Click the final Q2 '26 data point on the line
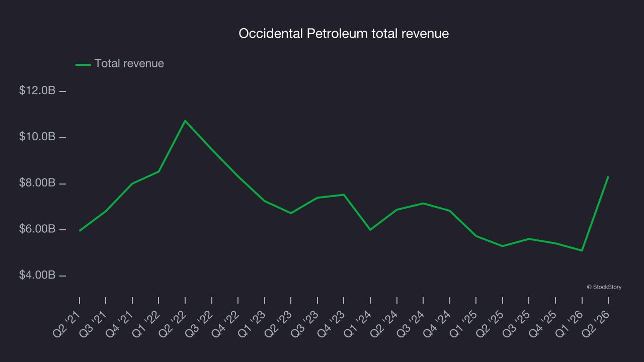This screenshot has width=644, height=362. [x=608, y=177]
